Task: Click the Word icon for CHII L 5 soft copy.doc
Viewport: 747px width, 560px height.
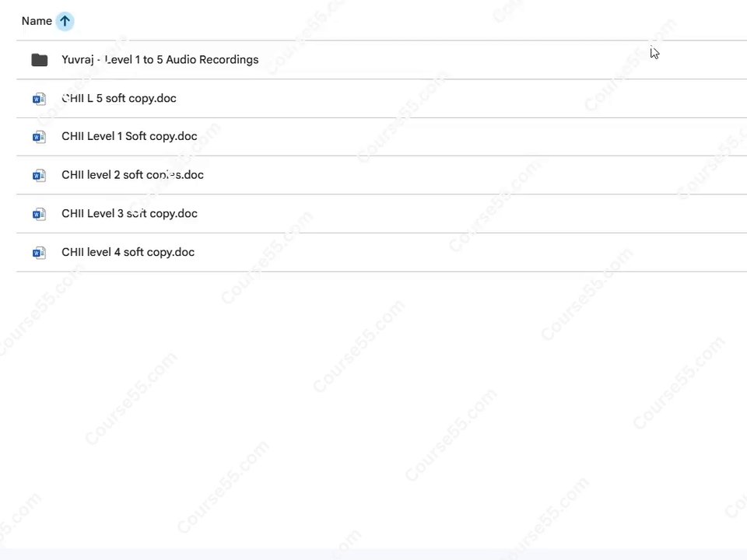Action: click(x=39, y=99)
